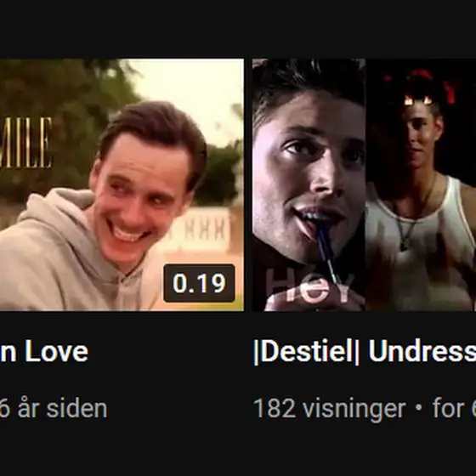Click the white fence in thumbnail background
The height and width of the screenshot is (476, 476).
tap(201, 229)
